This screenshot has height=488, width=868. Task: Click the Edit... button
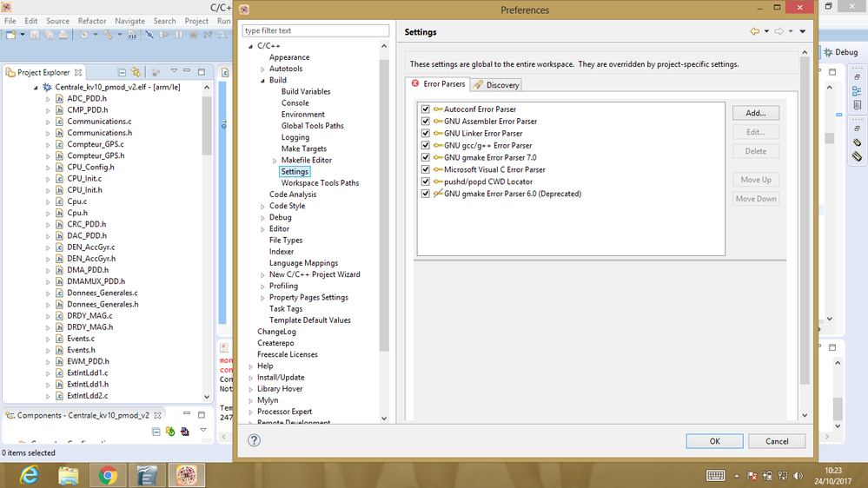(x=756, y=132)
